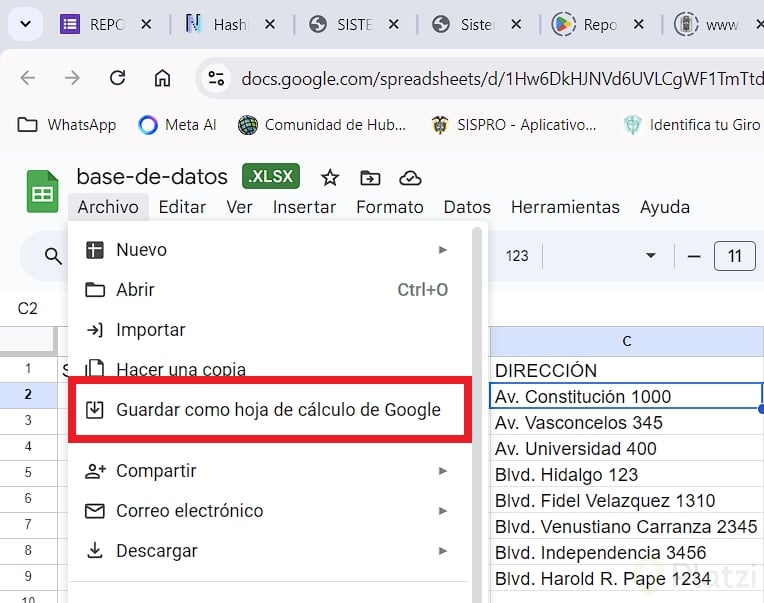The width and height of the screenshot is (764, 603).
Task: Open the Insertar menu
Action: click(x=305, y=207)
